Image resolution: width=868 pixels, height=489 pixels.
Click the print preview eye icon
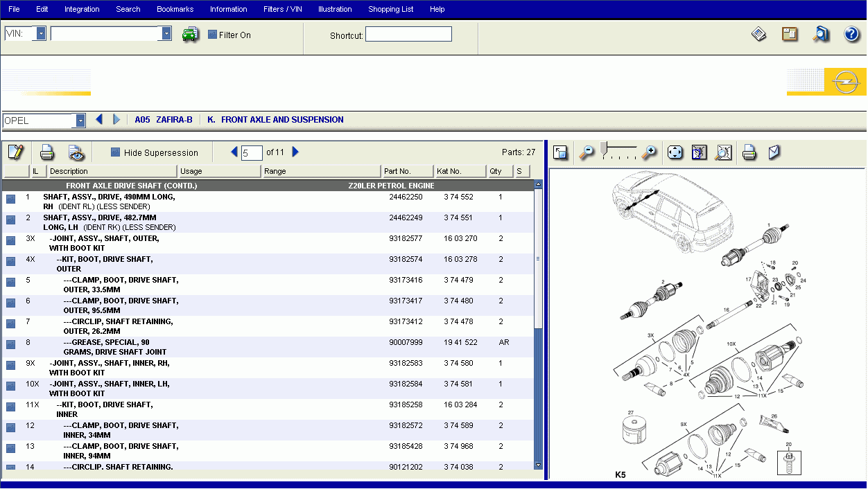[x=76, y=152]
